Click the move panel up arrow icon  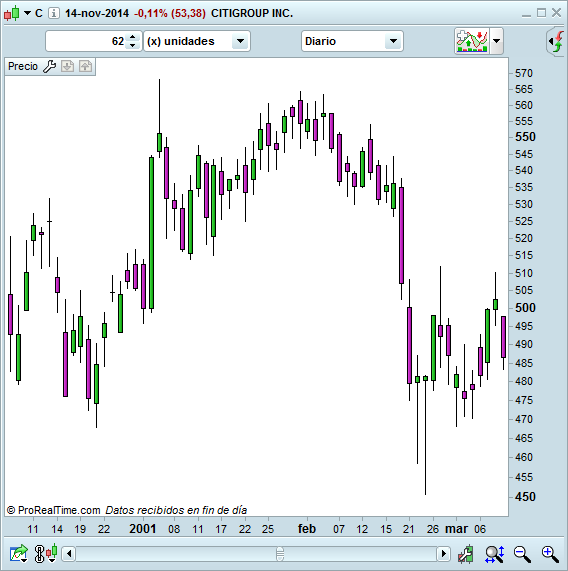[x=85, y=66]
